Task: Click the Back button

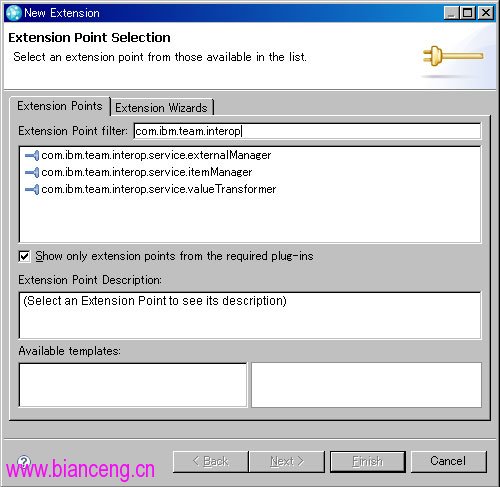Action: pos(211,462)
